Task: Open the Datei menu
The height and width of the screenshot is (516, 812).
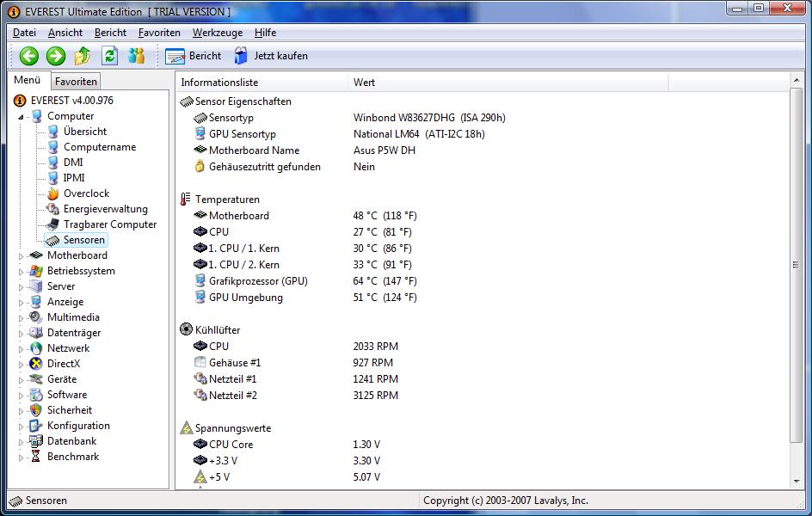Action: (x=24, y=33)
